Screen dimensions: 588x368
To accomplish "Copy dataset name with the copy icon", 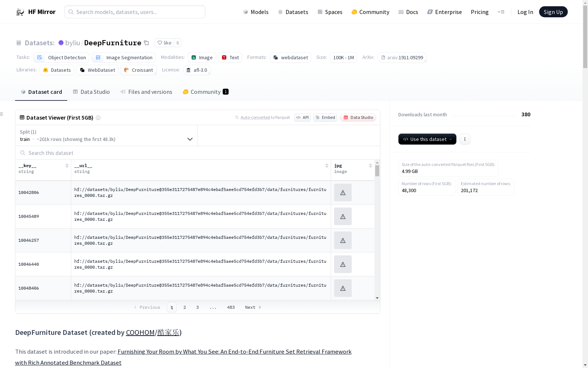I will pyautogui.click(x=146, y=43).
